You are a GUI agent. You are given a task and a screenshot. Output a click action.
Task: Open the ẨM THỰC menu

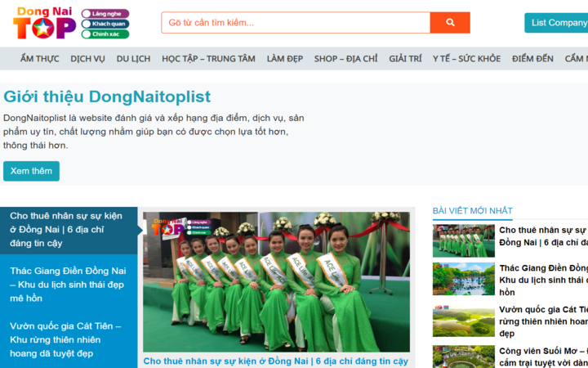40,59
